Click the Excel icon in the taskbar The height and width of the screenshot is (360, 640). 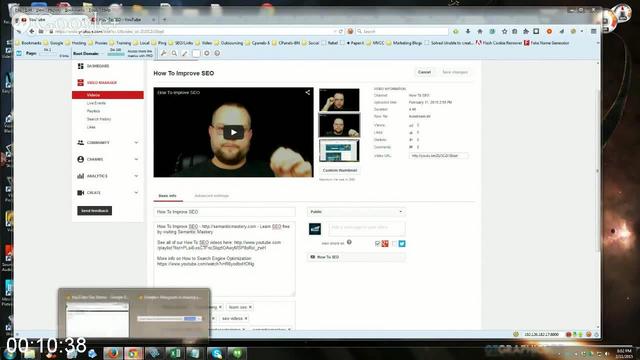[x=175, y=353]
